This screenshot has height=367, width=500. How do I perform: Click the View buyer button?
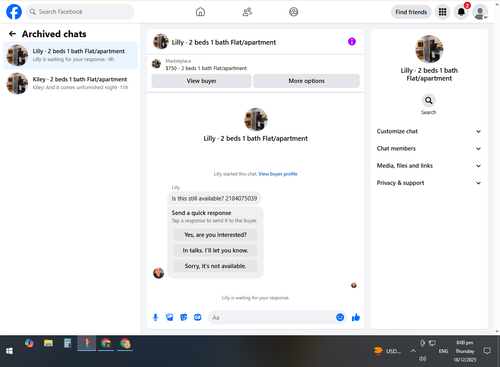tap(201, 81)
